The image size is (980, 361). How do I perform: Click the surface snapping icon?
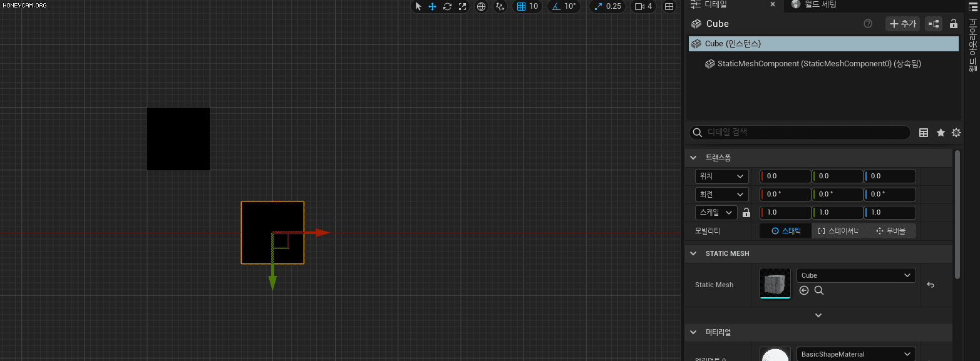[500, 6]
